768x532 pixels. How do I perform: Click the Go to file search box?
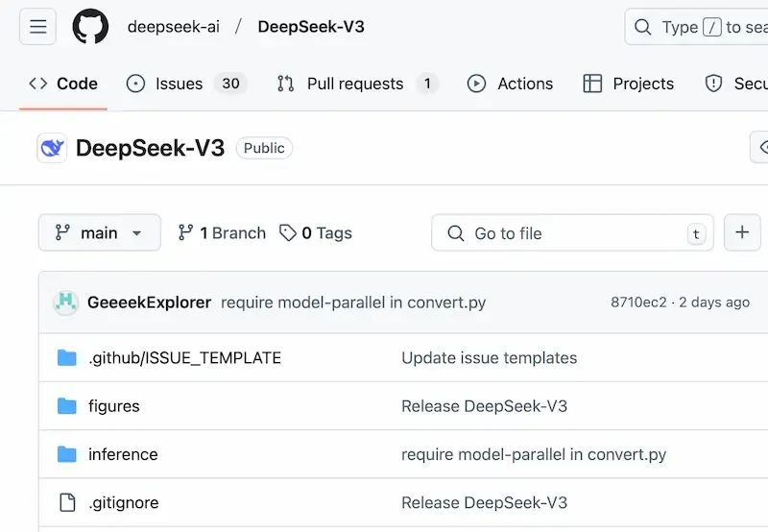click(x=572, y=232)
